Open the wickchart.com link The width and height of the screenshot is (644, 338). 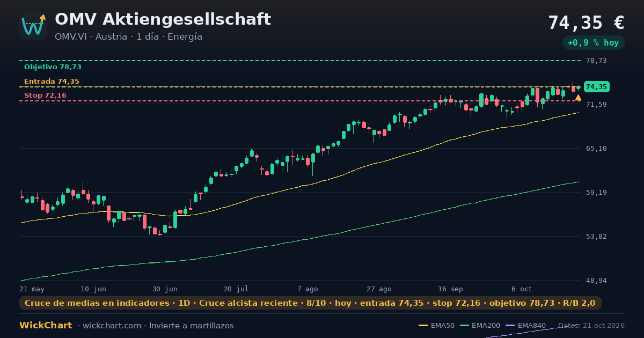point(111,326)
